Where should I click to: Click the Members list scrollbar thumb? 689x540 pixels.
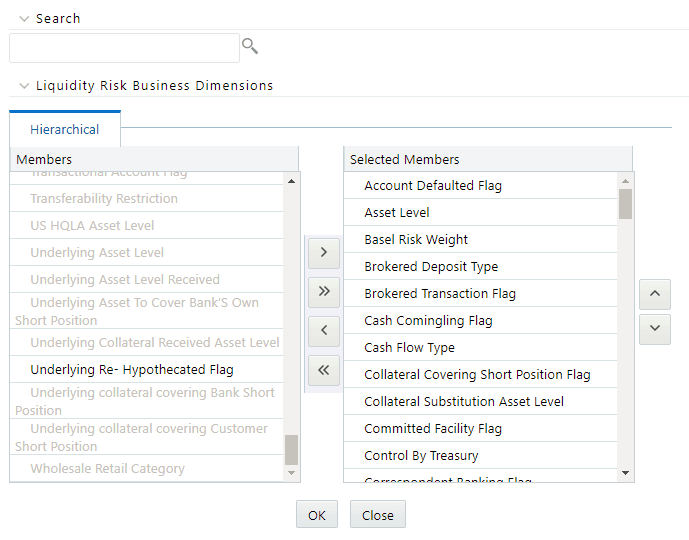[291, 449]
